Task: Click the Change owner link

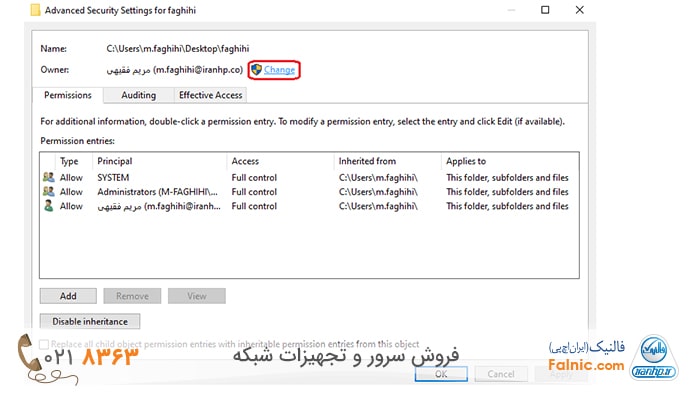Action: pos(279,70)
